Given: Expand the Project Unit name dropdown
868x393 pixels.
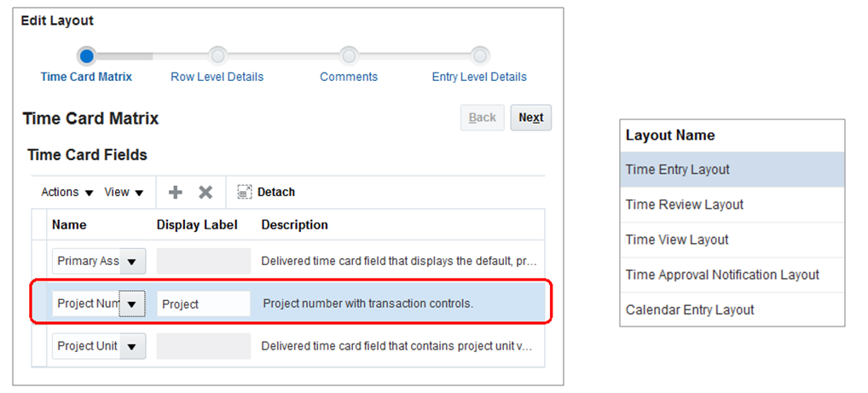Looking at the screenshot, I should click(x=133, y=346).
